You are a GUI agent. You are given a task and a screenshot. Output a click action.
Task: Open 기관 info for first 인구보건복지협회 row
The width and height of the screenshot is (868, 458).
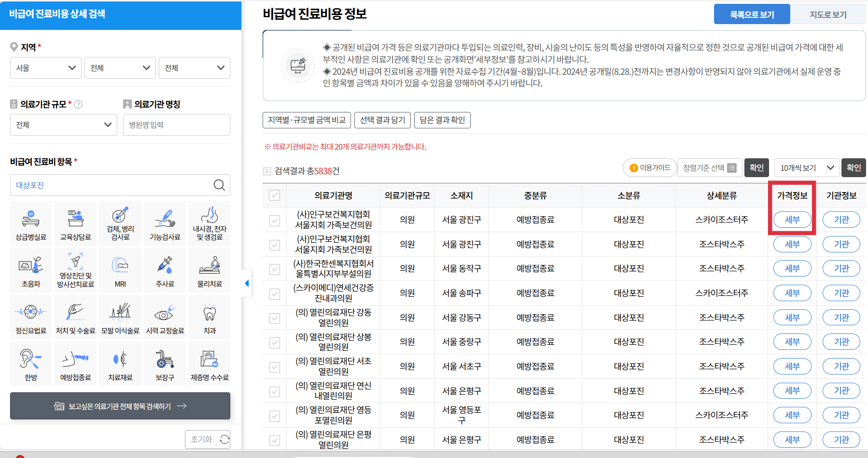[x=841, y=220]
